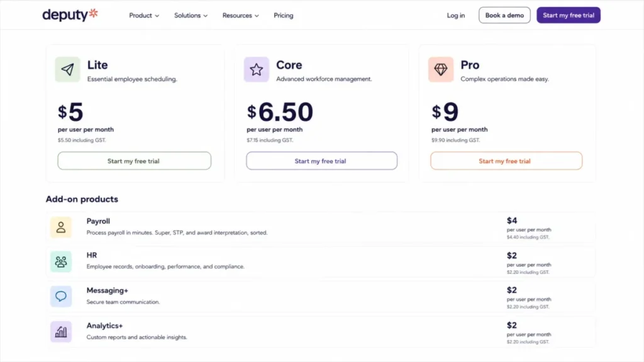Select the Lite plan title
644x362 pixels.
coord(97,65)
